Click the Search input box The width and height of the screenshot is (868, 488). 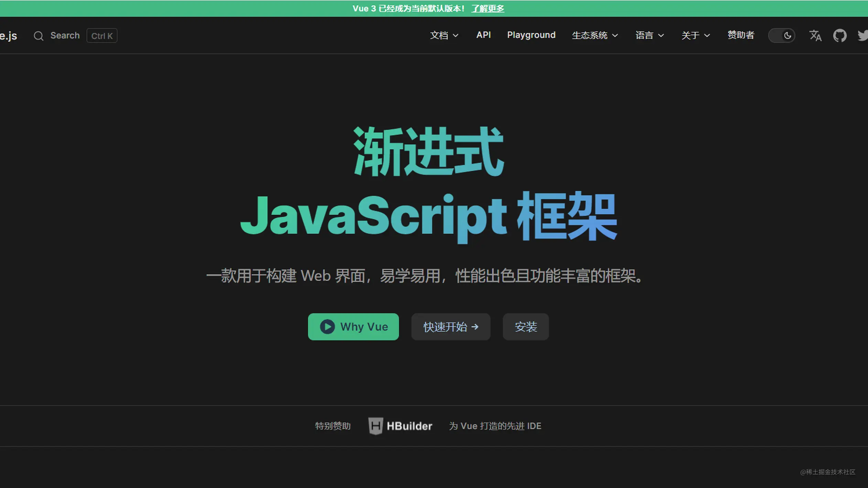(75, 36)
